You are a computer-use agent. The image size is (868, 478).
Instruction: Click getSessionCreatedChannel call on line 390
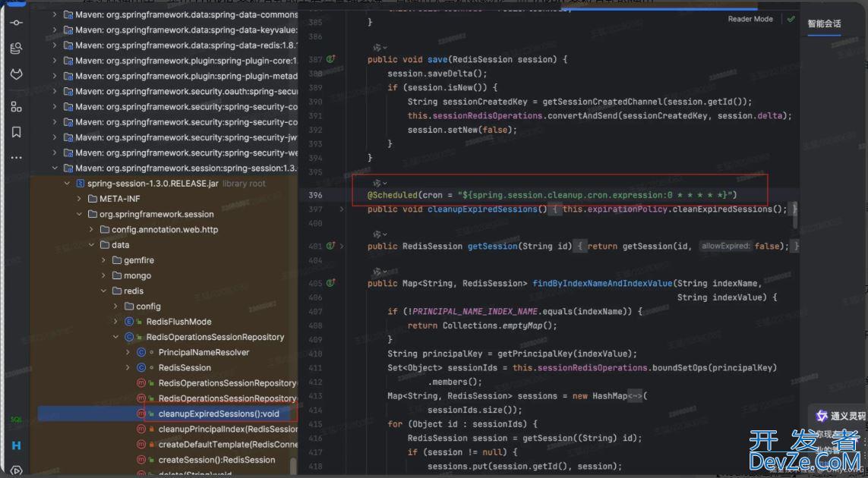[601, 102]
